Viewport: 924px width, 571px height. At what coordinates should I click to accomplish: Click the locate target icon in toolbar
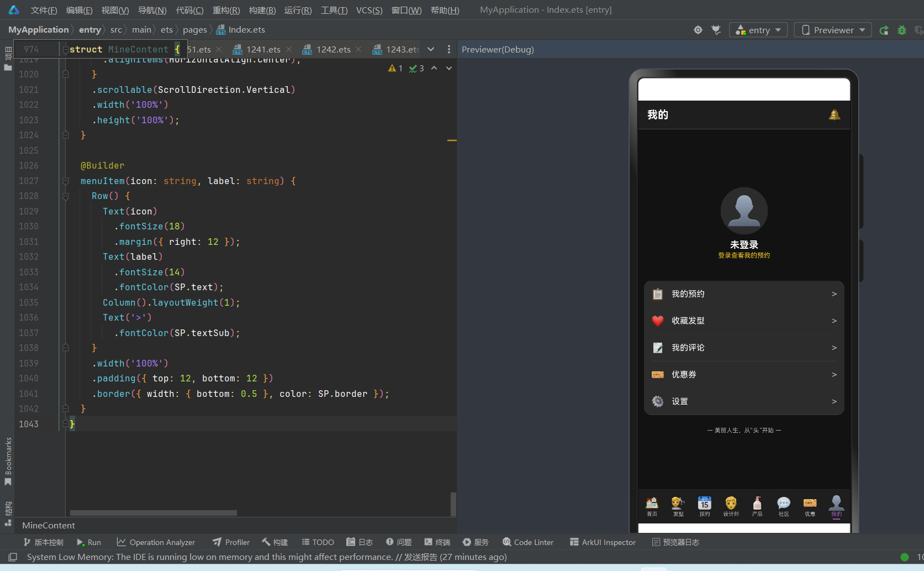698,30
